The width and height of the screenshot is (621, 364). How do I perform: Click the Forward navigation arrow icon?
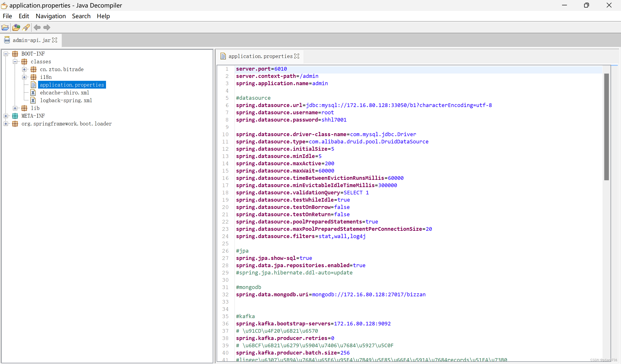click(x=47, y=27)
